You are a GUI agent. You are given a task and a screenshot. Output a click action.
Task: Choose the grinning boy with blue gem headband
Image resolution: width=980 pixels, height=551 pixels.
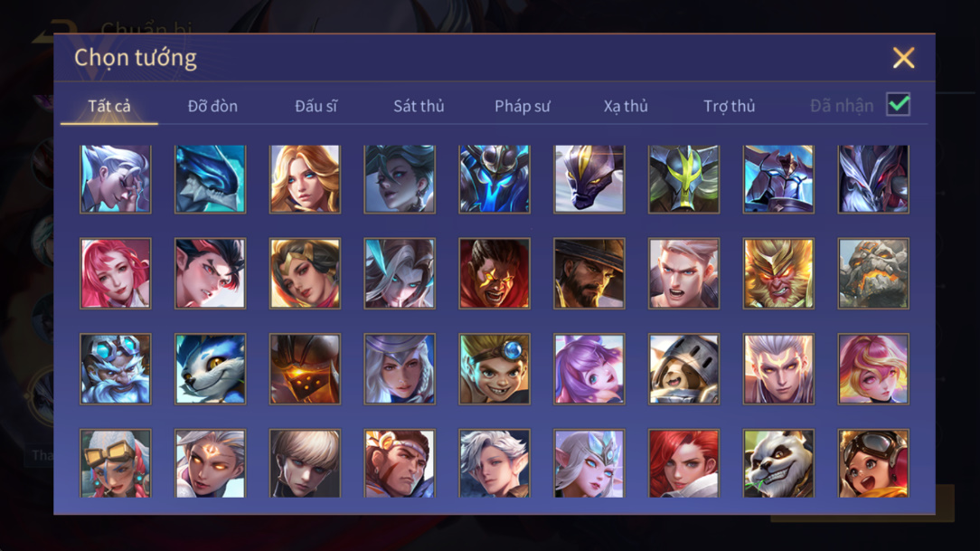[495, 368]
